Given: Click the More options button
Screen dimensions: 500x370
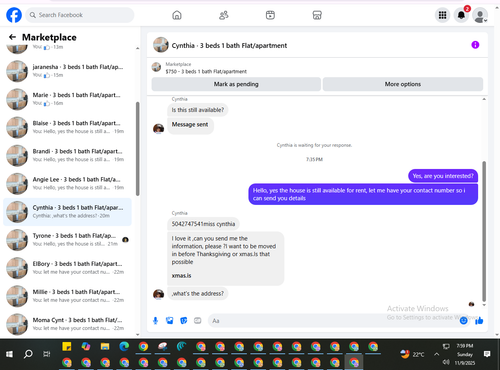Looking at the screenshot, I should pyautogui.click(x=403, y=84).
